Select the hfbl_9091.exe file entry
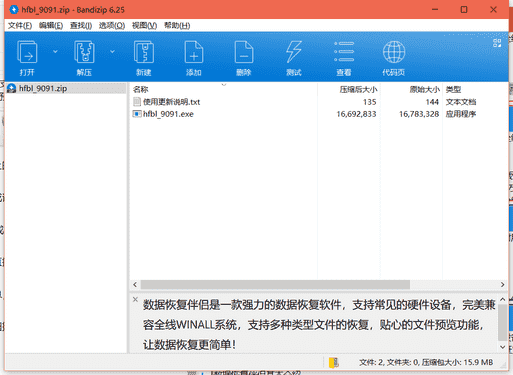 click(168, 114)
